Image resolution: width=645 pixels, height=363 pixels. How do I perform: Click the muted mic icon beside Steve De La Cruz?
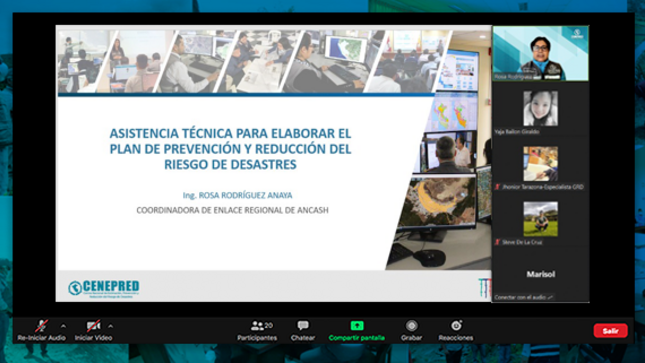[497, 242]
